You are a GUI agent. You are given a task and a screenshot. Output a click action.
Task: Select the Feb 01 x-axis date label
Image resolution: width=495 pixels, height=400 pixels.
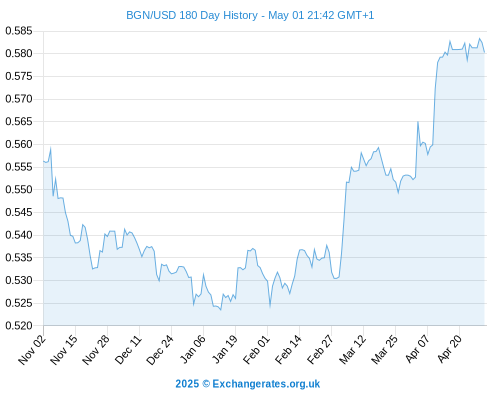click(256, 350)
